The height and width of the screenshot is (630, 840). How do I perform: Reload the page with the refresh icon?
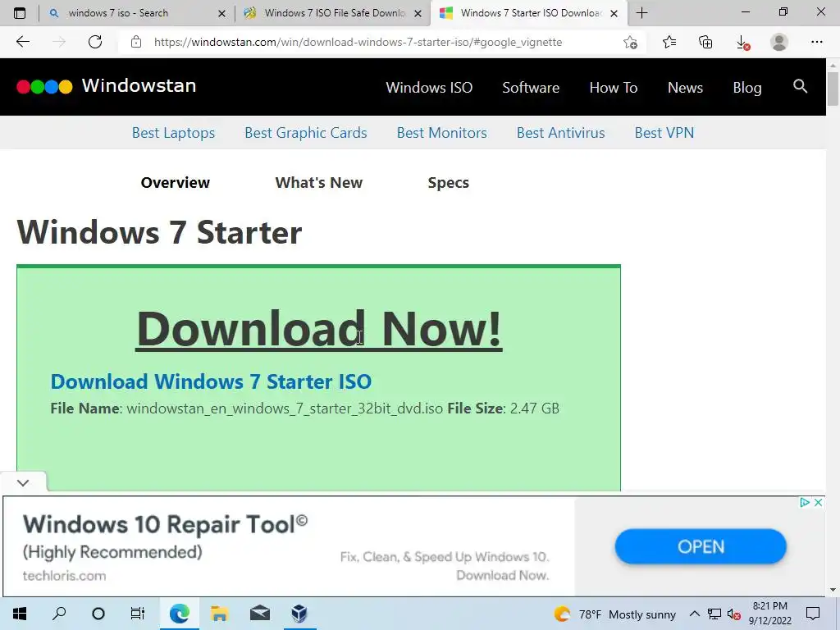coord(95,42)
